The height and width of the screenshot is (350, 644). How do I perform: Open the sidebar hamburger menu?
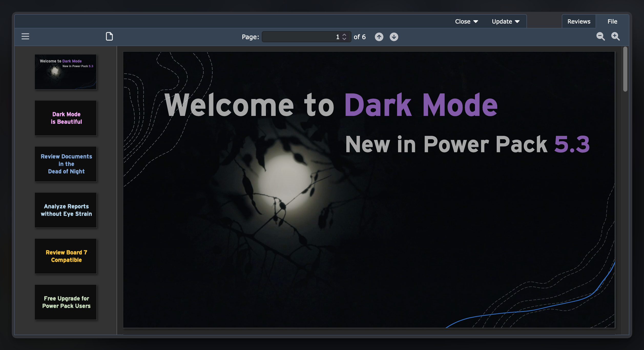pyautogui.click(x=25, y=36)
